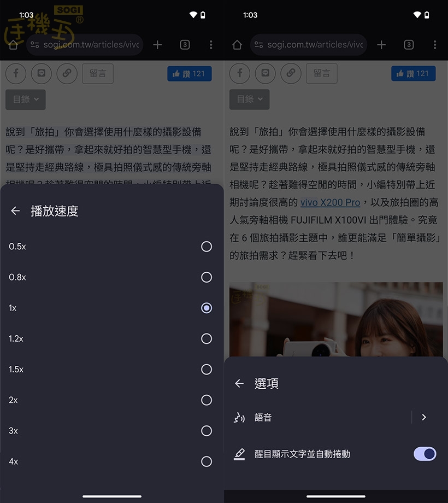Open a new tab with the plus icon

[157, 45]
